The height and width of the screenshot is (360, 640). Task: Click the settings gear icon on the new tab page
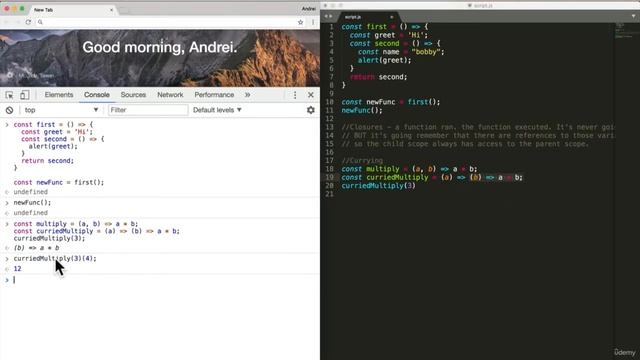pos(9,75)
